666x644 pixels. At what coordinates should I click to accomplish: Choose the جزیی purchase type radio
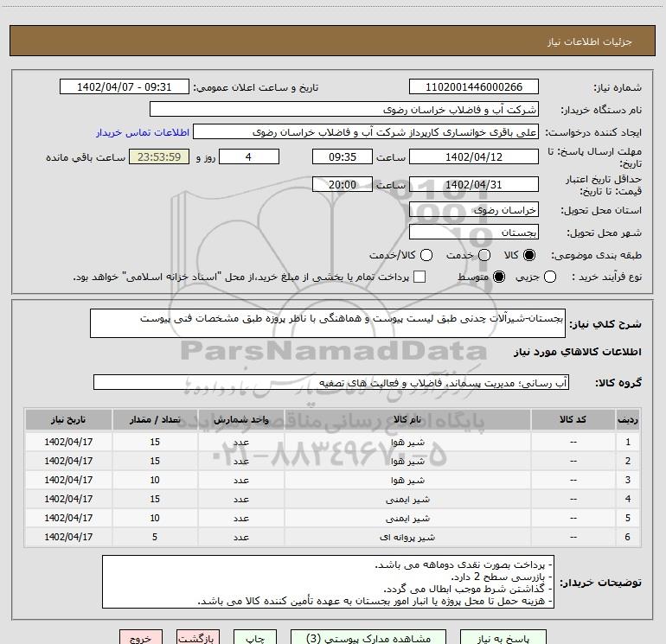[549, 277]
